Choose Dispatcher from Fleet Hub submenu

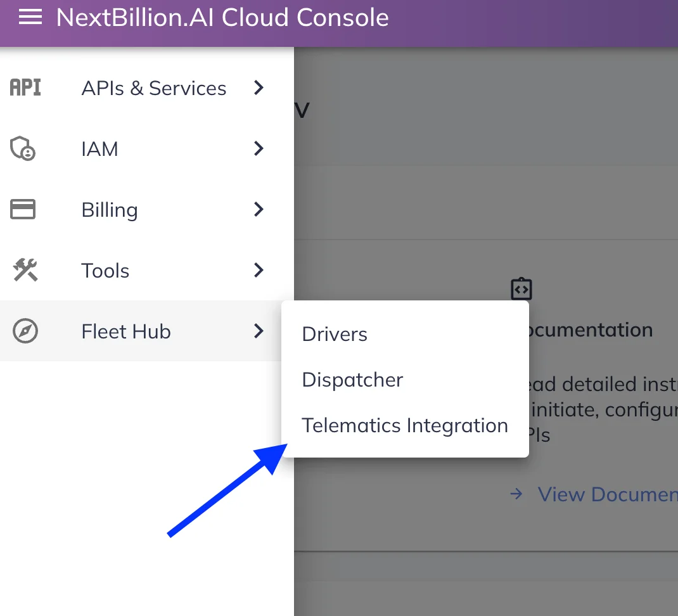point(405,380)
